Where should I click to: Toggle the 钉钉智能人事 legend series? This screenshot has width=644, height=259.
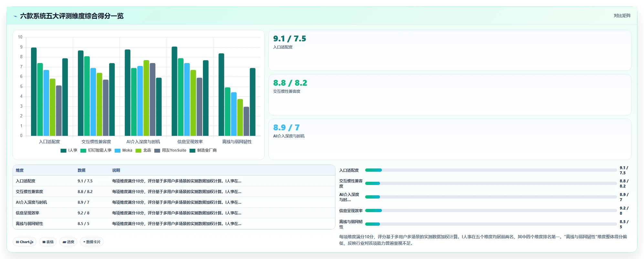coord(96,150)
